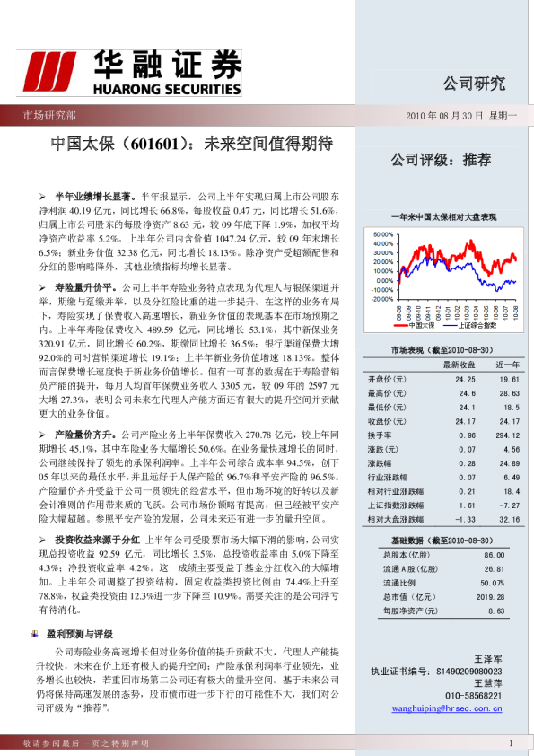
Task: Select the 公司研究 heading
Action: [x=474, y=84]
